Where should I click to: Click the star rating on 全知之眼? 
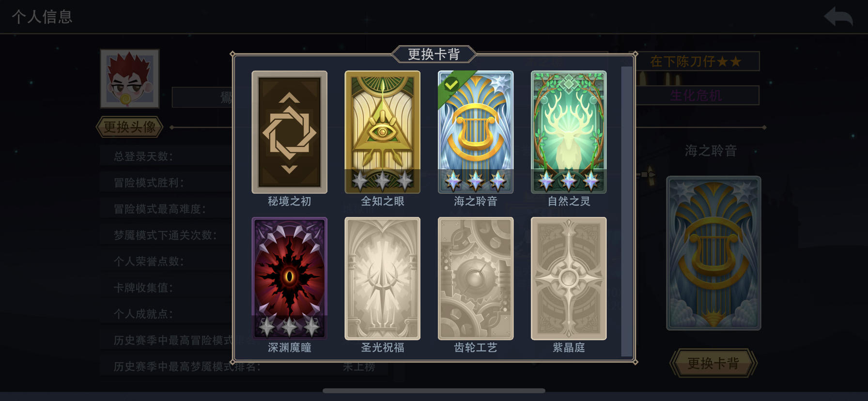click(382, 181)
